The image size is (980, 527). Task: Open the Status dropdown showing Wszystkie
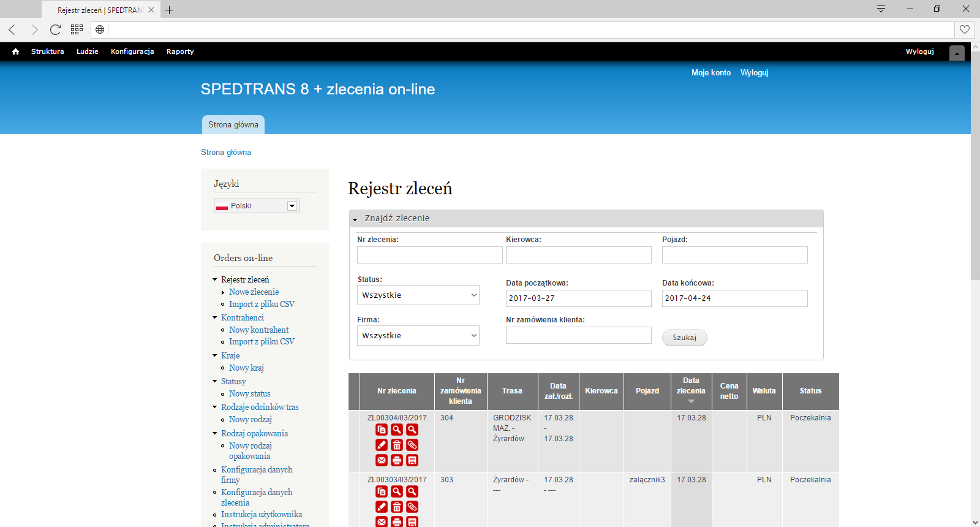[x=418, y=295]
